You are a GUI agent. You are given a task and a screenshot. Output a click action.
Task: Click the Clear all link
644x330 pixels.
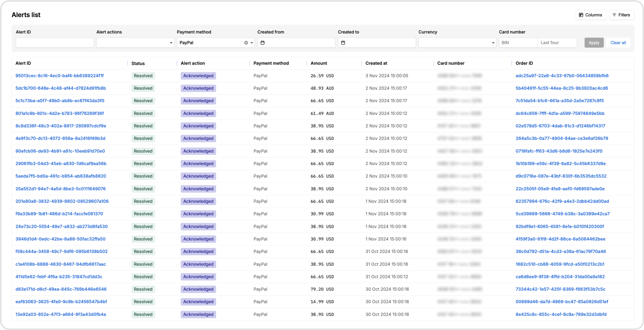[618, 43]
